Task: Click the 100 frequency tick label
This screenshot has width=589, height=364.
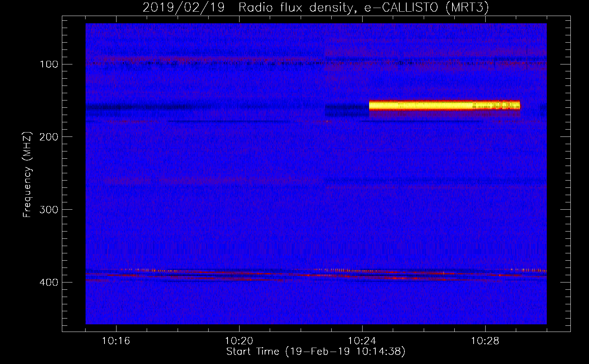Action: 49,64
